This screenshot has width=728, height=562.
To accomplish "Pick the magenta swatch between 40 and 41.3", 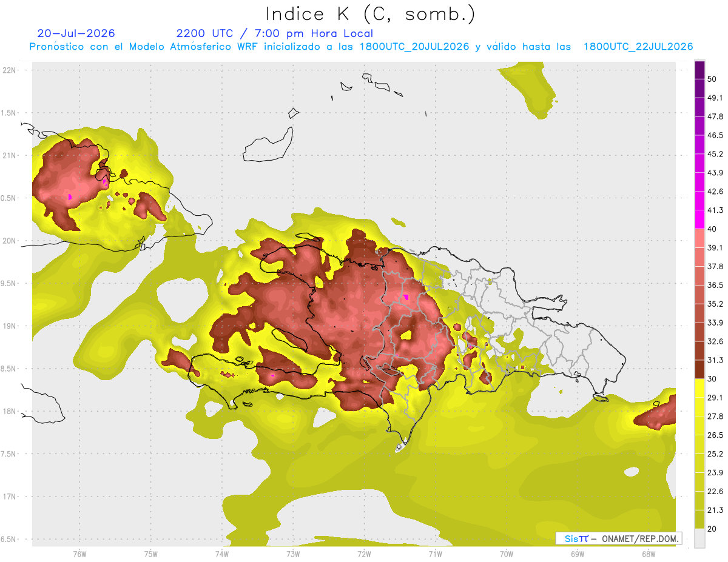I will pyautogui.click(x=699, y=219).
